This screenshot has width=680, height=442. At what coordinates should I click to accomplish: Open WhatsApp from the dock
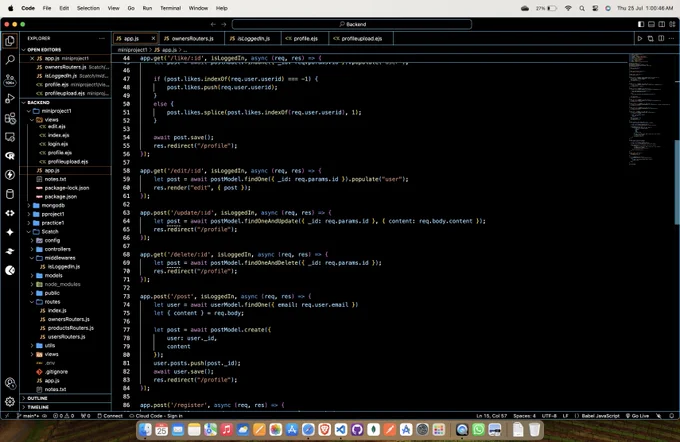pyautogui.click(x=478, y=430)
